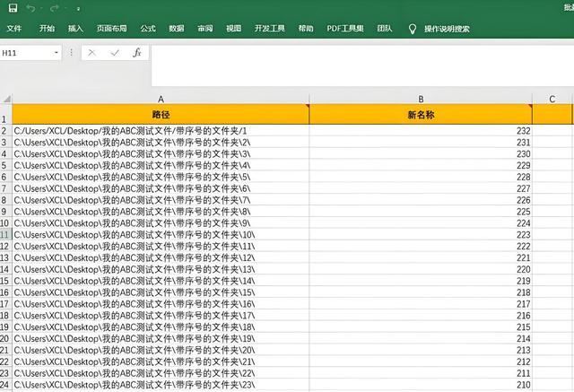The width and height of the screenshot is (574, 392).
Task: Click the Insert Function fx icon
Action: click(137, 53)
